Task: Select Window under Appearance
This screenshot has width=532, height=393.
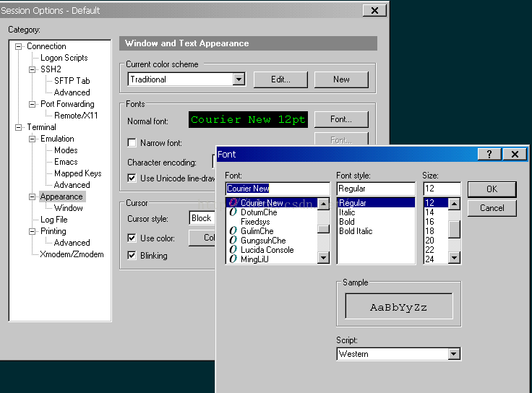Action: [68, 208]
